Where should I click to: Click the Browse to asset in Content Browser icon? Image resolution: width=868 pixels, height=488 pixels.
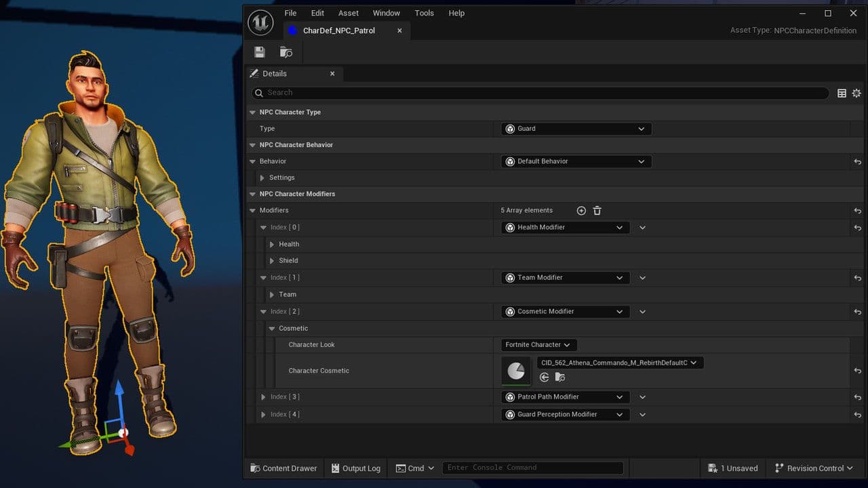coord(286,52)
